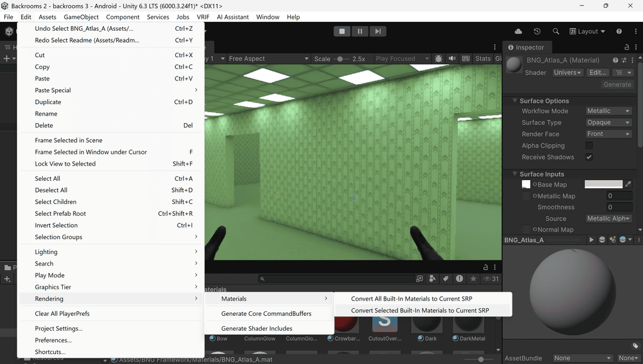Open Render Face Front dropdown
This screenshot has width=643, height=364.
click(x=608, y=134)
